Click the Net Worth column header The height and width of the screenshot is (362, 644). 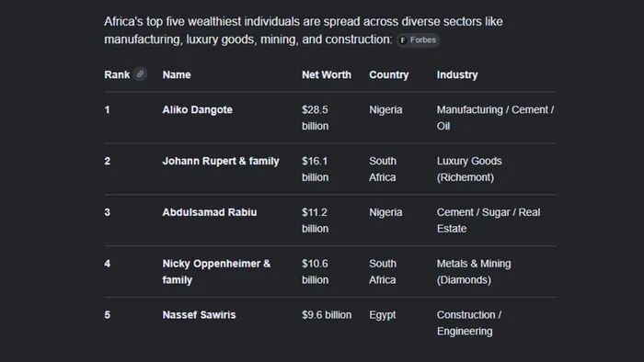point(327,74)
